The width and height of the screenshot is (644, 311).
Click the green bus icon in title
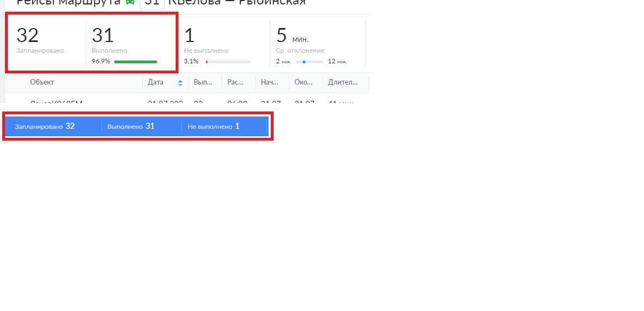pos(130,2)
